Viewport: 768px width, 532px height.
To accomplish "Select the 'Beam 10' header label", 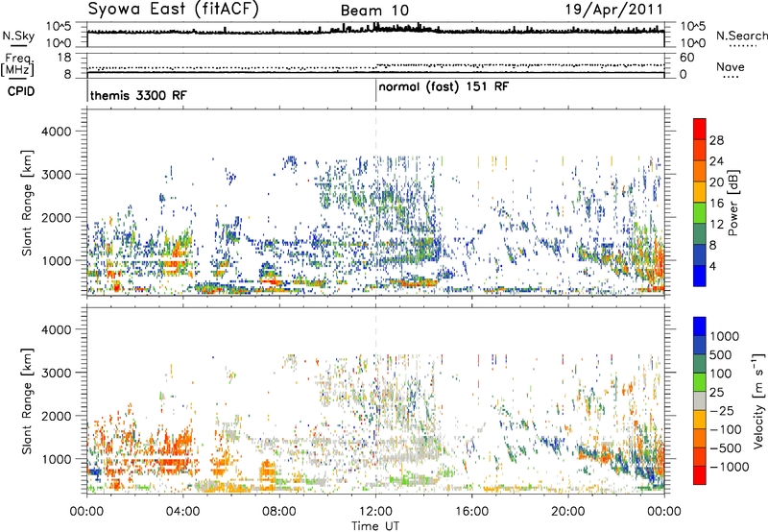I will pyautogui.click(x=374, y=11).
